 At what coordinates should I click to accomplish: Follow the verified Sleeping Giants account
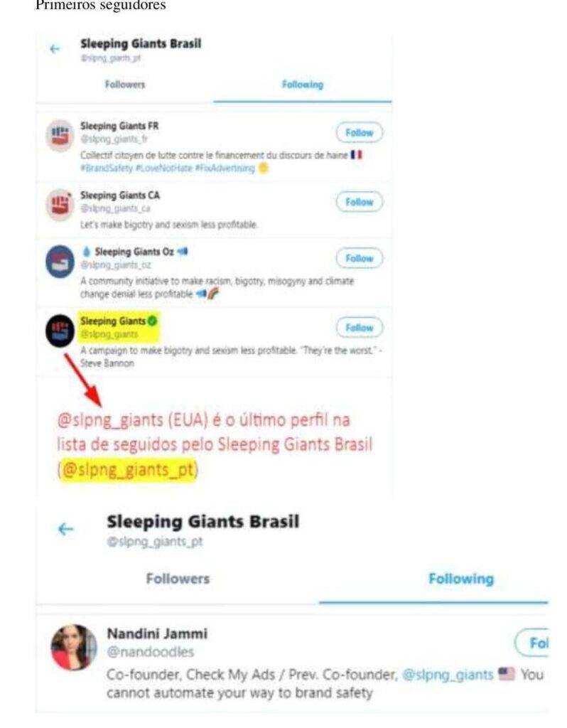[360, 328]
